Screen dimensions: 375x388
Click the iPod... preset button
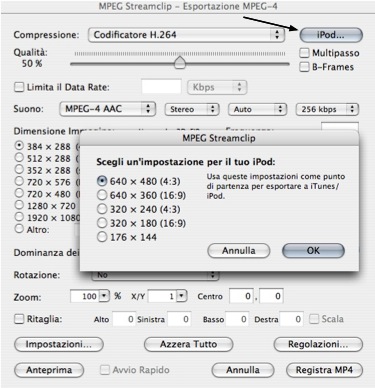coord(330,35)
